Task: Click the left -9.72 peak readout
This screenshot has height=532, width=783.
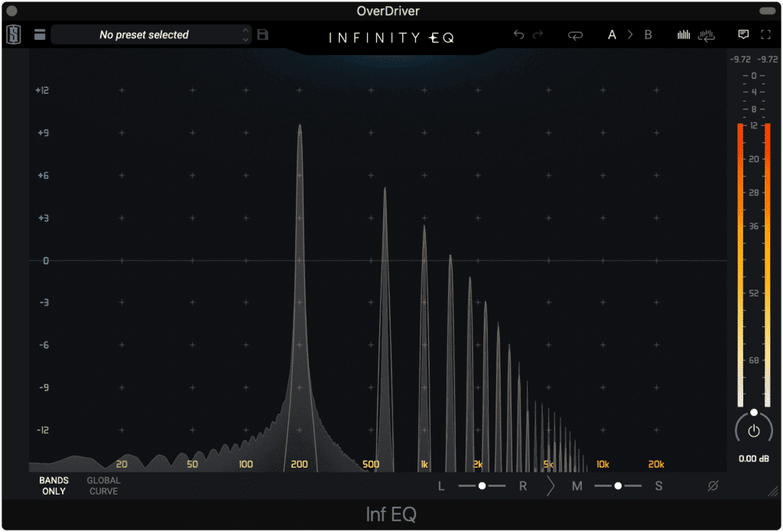Action: [740, 60]
